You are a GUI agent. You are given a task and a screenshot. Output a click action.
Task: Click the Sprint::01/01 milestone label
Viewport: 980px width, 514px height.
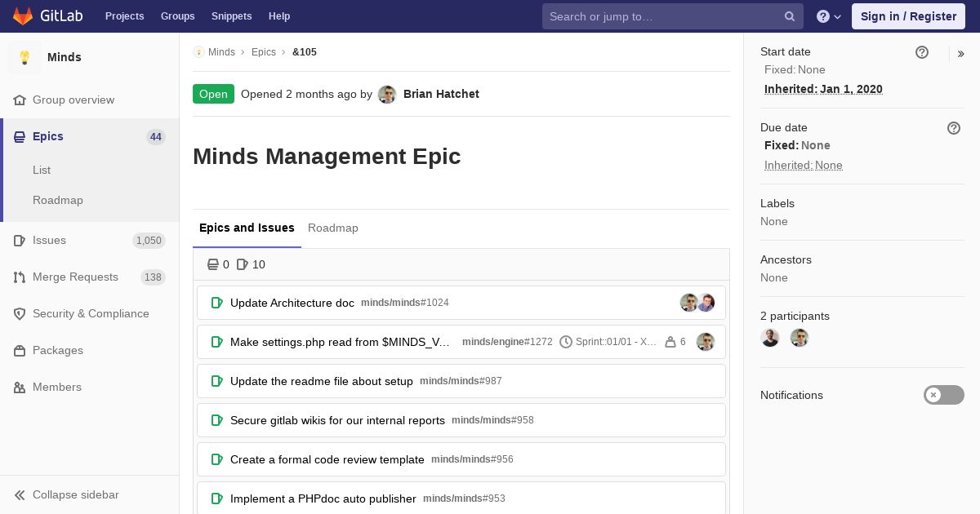(616, 342)
